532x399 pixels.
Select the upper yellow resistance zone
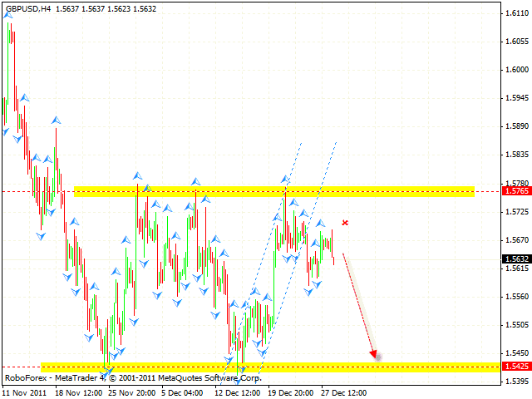coord(274,191)
